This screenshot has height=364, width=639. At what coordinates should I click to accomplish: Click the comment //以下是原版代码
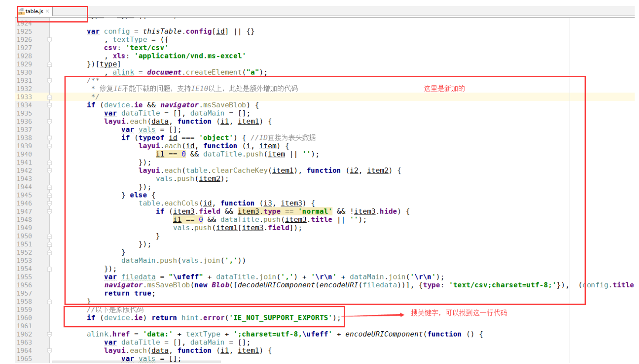click(115, 310)
